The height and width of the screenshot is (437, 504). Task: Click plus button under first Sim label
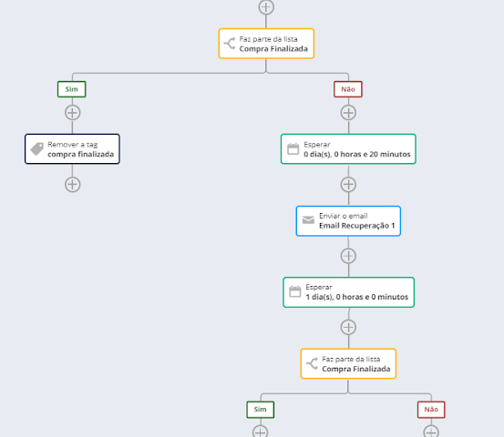click(x=72, y=113)
